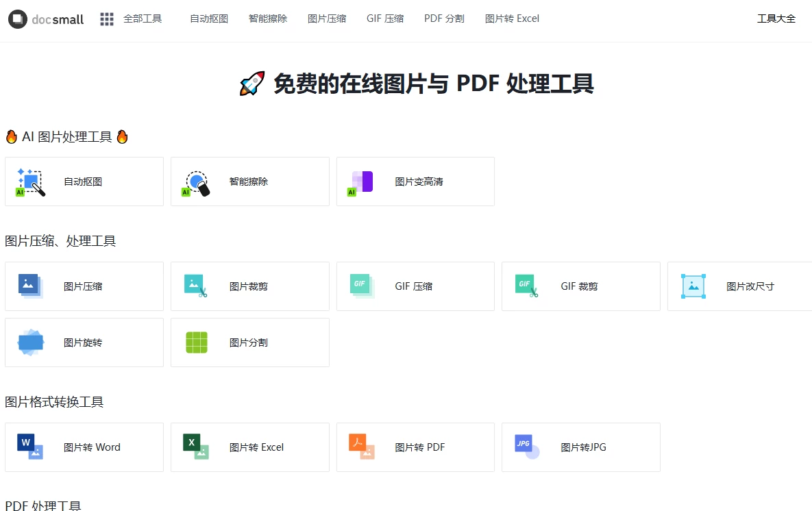The height and width of the screenshot is (511, 812).
Task: Open the 图片转JPG tool card
Action: [x=580, y=447]
